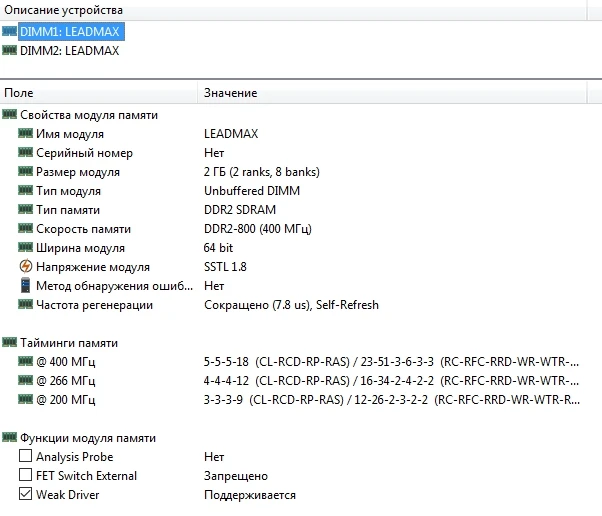
Task: Click the LEADMAX module name value
Action: [231, 134]
